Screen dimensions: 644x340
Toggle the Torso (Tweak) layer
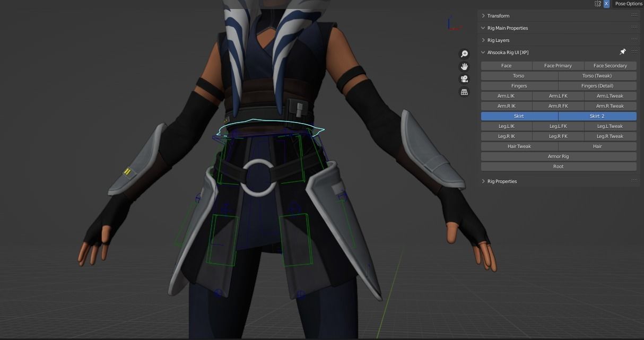(597, 76)
